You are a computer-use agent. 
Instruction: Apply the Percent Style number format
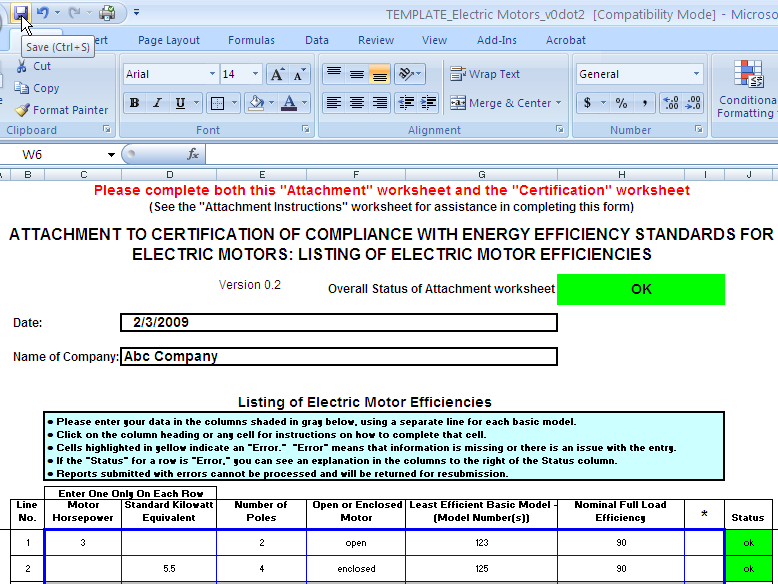point(621,103)
